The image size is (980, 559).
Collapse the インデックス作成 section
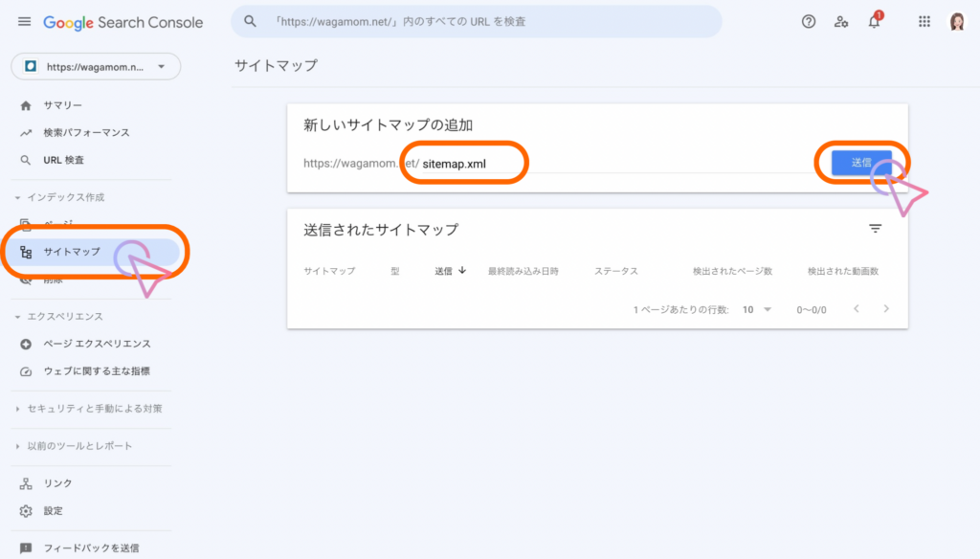coord(60,197)
